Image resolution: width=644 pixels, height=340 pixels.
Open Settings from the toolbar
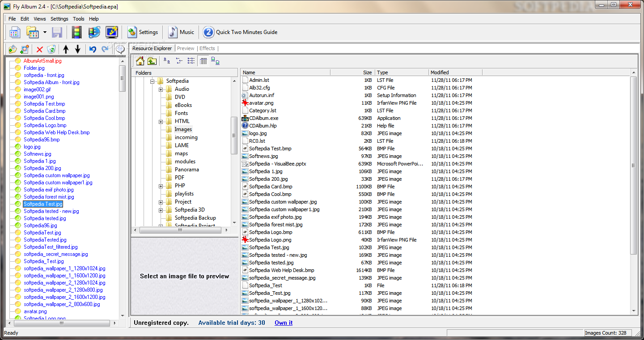[x=143, y=32]
